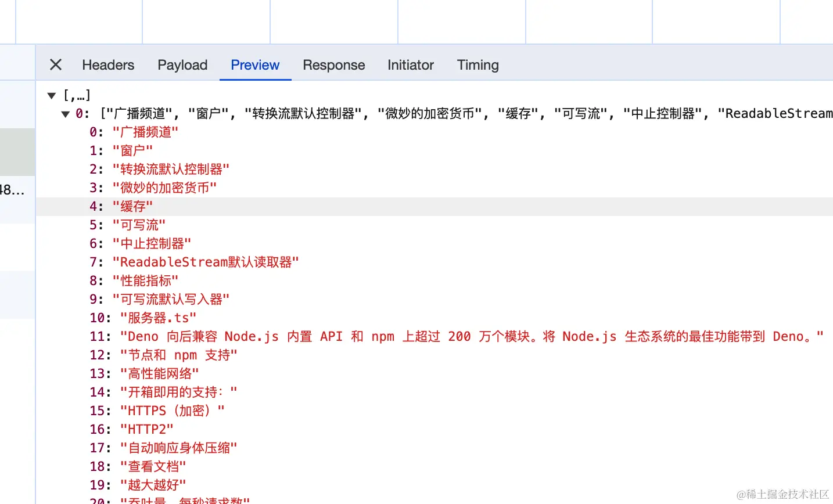Click the "高性能网络" value
Screen dimensions: 833x504
pos(159,373)
